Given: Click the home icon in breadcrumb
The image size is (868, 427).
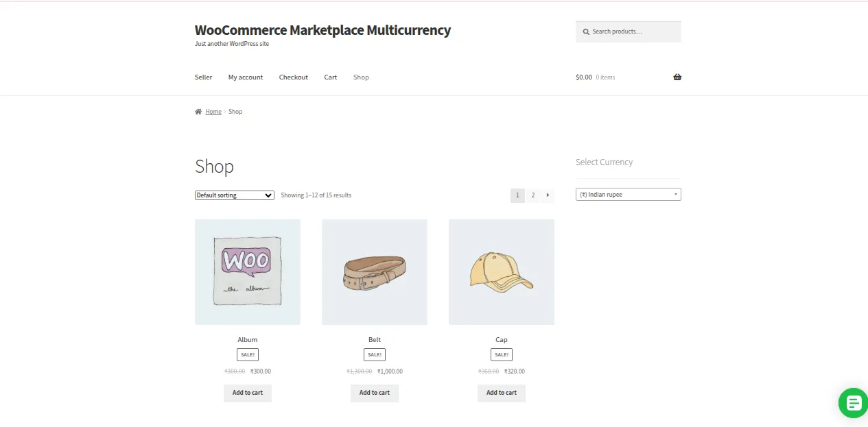Looking at the screenshot, I should (x=198, y=112).
